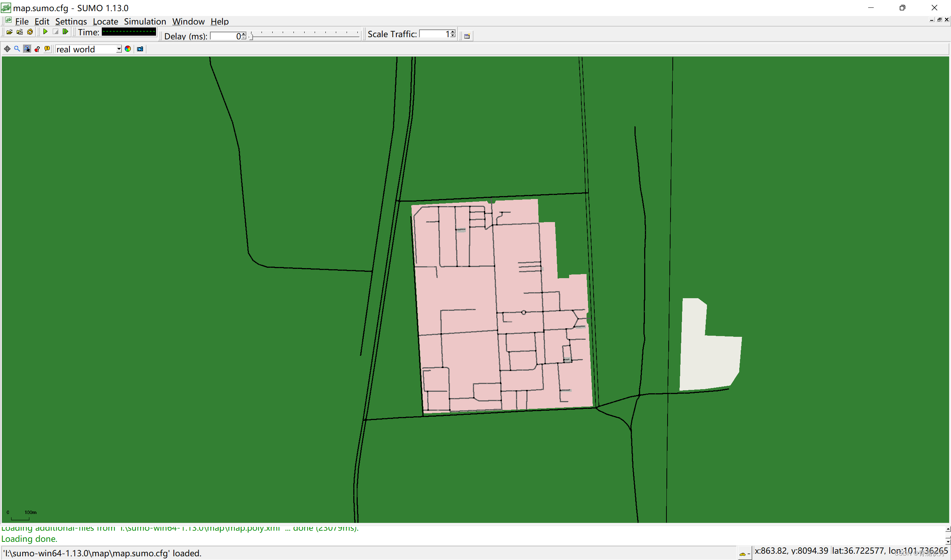
Task: Click the Delay (ms) input field
Action: click(x=225, y=36)
